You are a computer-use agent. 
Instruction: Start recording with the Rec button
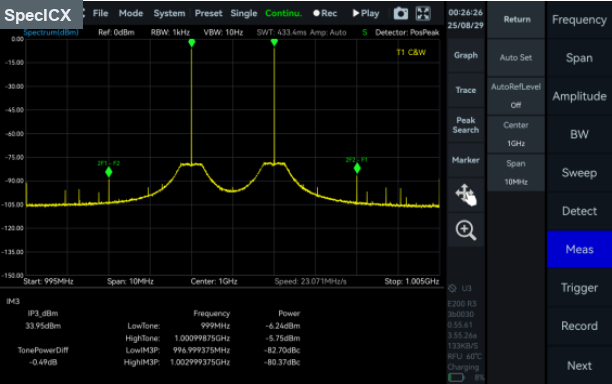pos(325,13)
